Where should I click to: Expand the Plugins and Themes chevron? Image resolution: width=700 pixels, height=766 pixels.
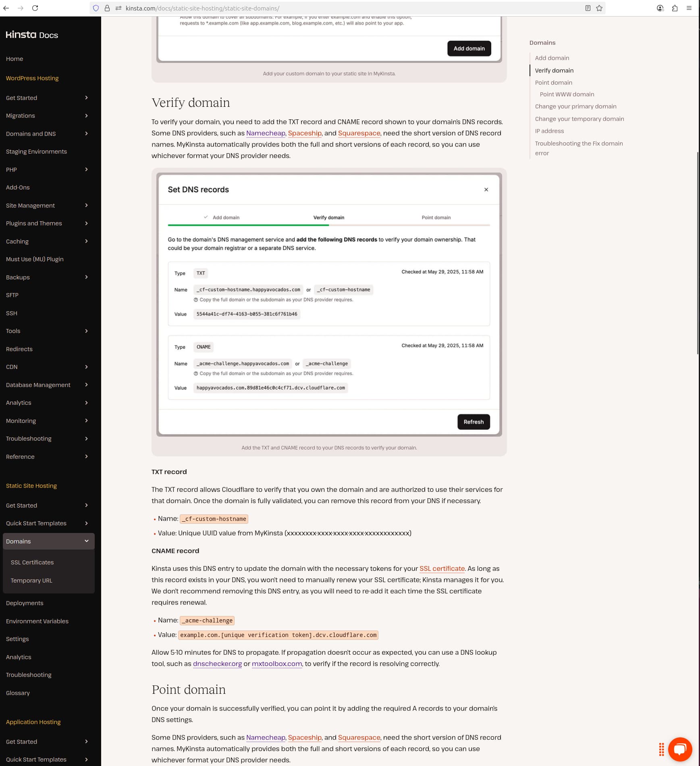click(86, 223)
